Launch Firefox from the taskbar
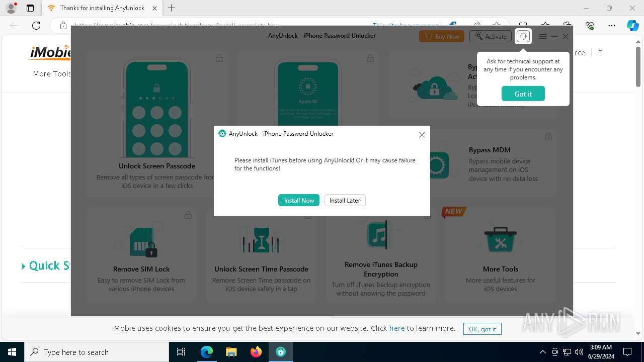Screen dimensions: 644x362 pyautogui.click(x=256, y=352)
